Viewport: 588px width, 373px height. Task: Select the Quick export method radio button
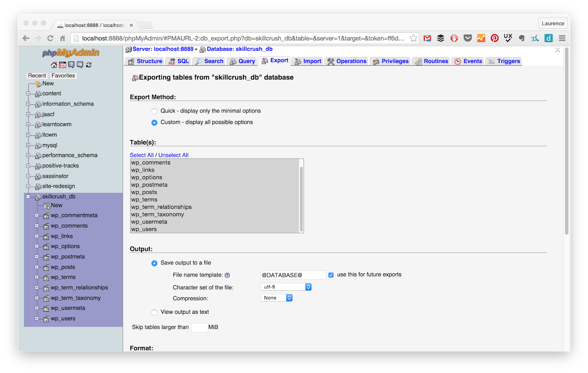point(154,111)
